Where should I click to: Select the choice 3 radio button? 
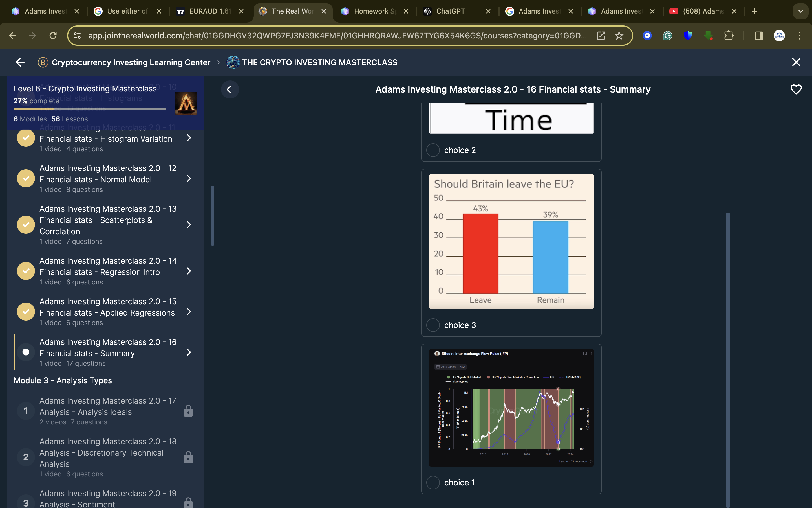pyautogui.click(x=433, y=325)
